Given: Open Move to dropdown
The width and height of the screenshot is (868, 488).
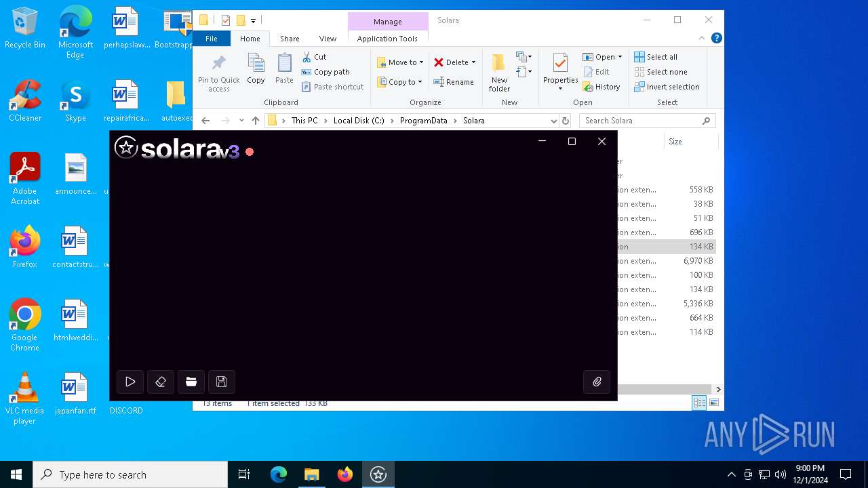Looking at the screenshot, I should [x=400, y=62].
